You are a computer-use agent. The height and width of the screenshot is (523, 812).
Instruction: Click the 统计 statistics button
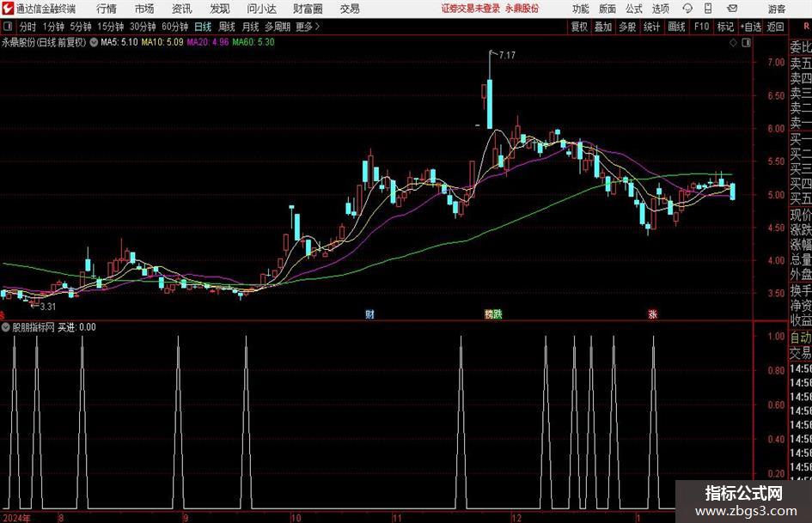point(652,27)
